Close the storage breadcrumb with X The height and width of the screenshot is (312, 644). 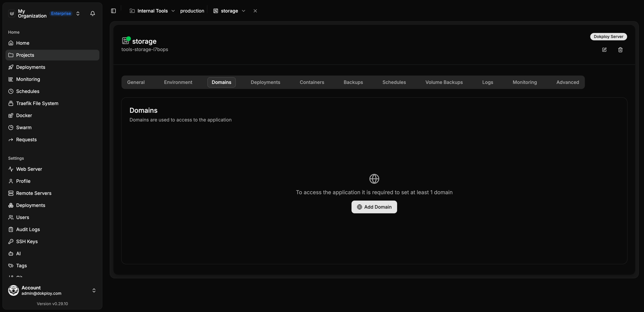click(255, 11)
